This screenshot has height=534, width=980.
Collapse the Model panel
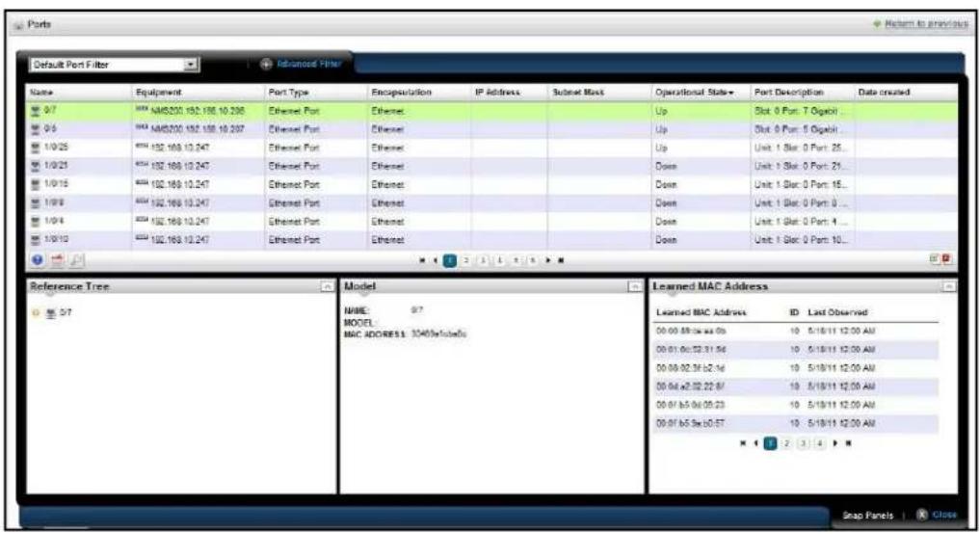[x=634, y=286]
